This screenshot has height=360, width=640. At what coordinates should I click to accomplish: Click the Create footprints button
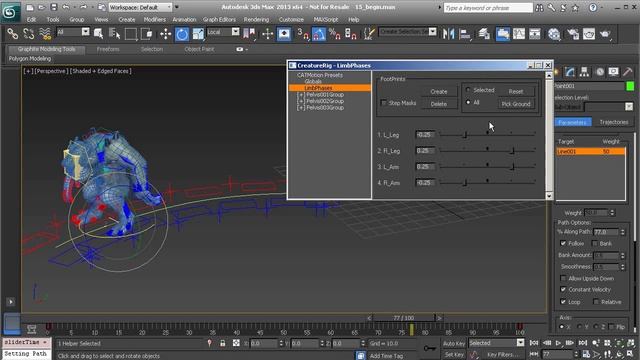click(x=438, y=91)
